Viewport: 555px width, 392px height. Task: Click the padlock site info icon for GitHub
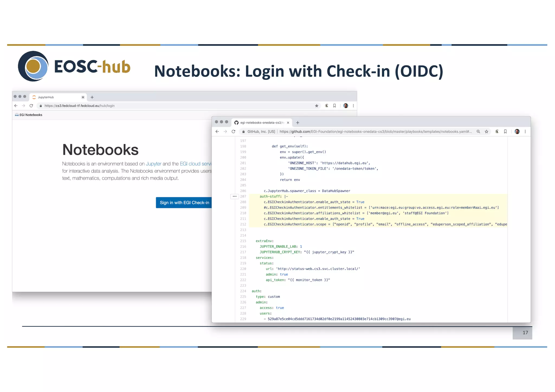pyautogui.click(x=244, y=132)
